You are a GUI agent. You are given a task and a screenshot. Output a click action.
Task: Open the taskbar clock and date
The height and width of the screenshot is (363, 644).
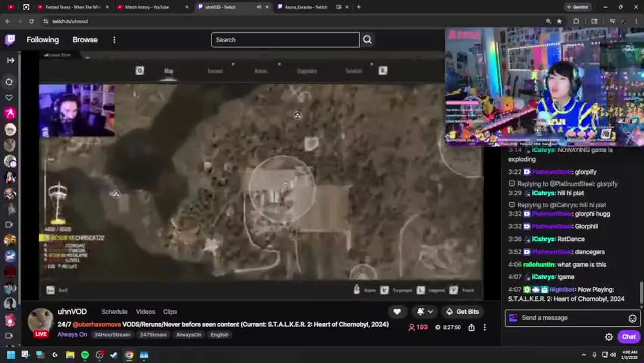[x=630, y=355]
